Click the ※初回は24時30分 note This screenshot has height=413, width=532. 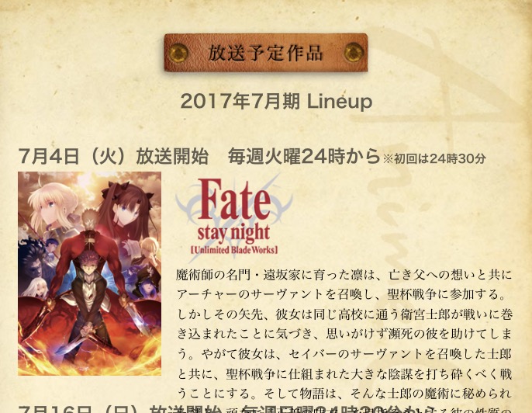[x=434, y=158]
